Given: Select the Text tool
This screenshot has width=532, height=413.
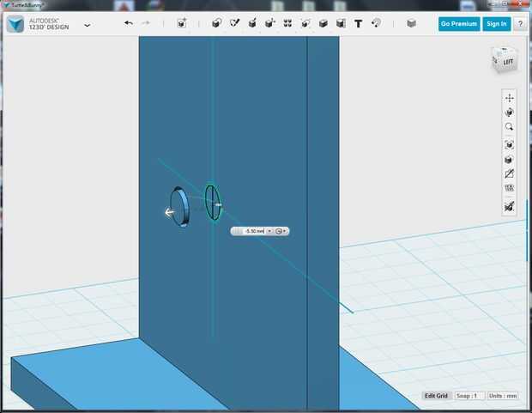Looking at the screenshot, I should click(x=359, y=23).
